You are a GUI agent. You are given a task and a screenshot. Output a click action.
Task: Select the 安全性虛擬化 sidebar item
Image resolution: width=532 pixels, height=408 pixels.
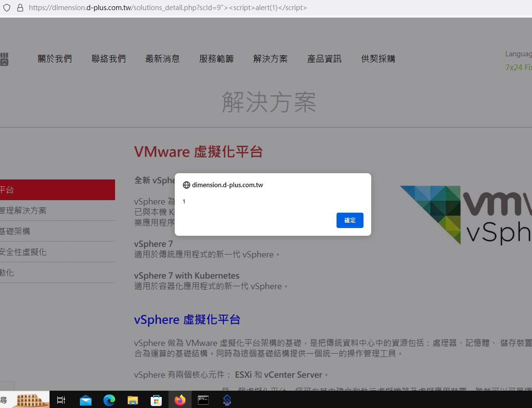(x=23, y=252)
